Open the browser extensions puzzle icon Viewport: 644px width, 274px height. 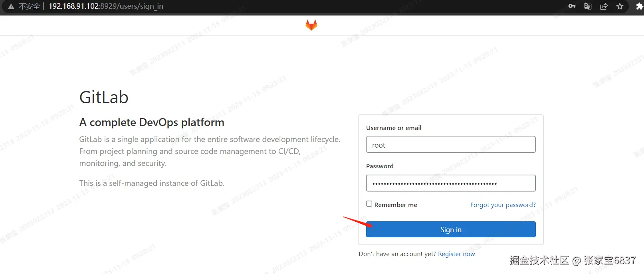(640, 6)
